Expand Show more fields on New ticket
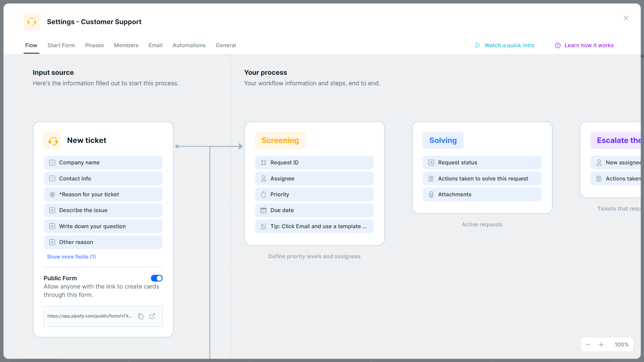Image resolution: width=644 pixels, height=362 pixels. coord(71,256)
